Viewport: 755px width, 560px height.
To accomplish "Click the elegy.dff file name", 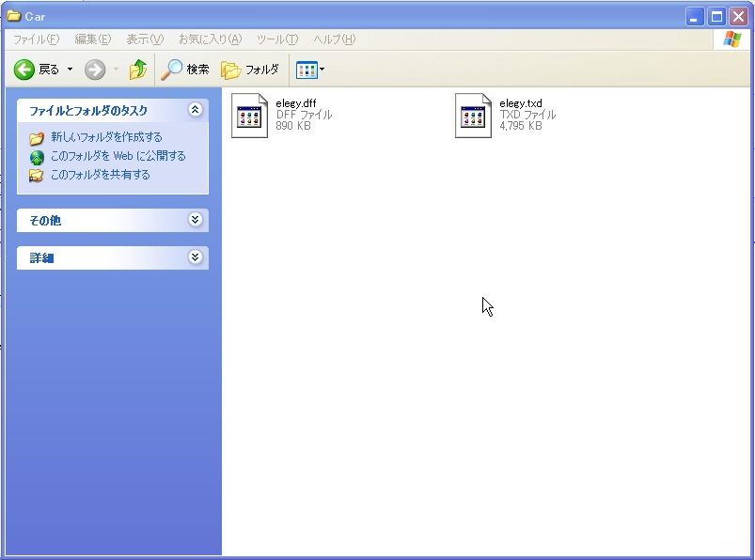I will pos(295,103).
